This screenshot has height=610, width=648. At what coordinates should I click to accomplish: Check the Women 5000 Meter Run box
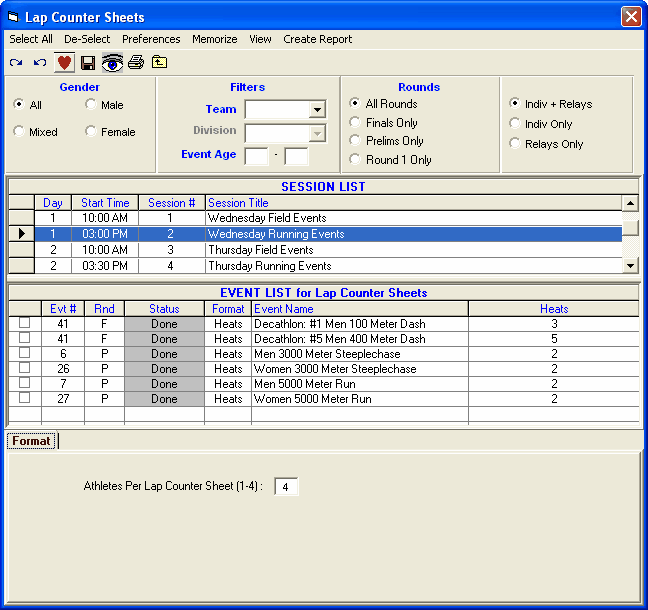coord(24,398)
